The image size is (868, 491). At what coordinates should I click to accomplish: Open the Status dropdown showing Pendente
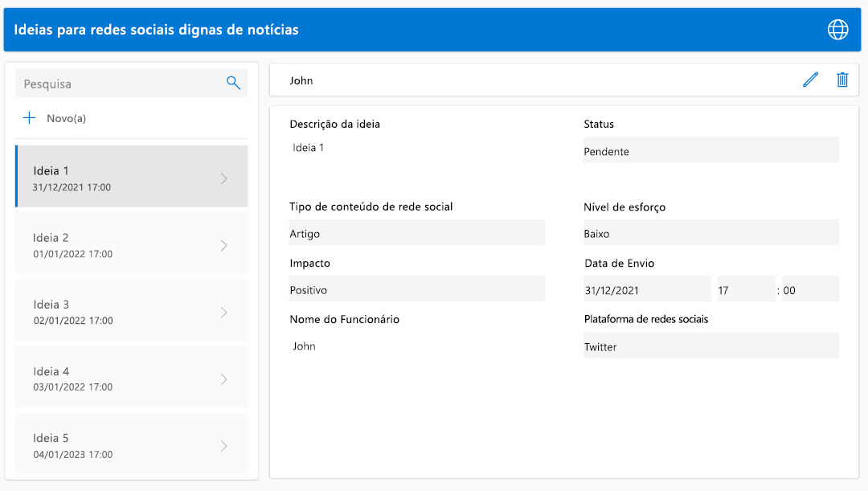click(x=710, y=151)
